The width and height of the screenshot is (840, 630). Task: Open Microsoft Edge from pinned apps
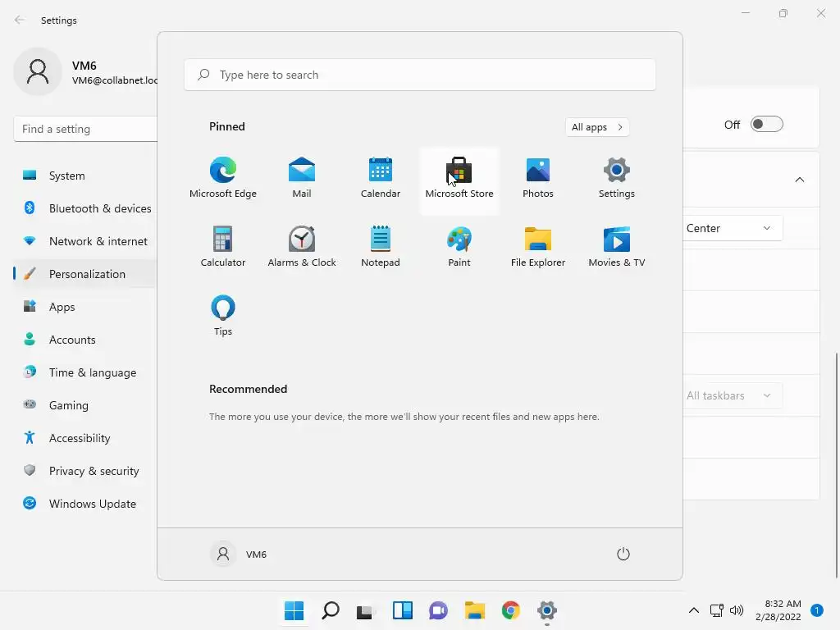coord(223,178)
